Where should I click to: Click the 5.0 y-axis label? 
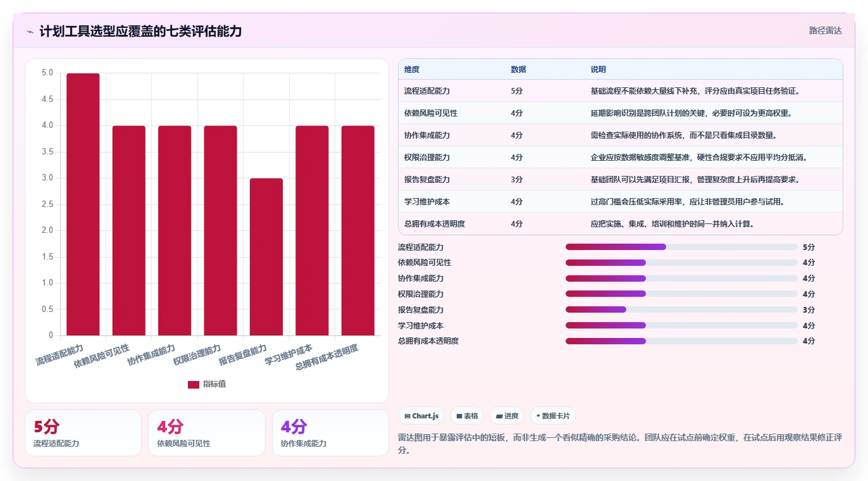pos(47,73)
